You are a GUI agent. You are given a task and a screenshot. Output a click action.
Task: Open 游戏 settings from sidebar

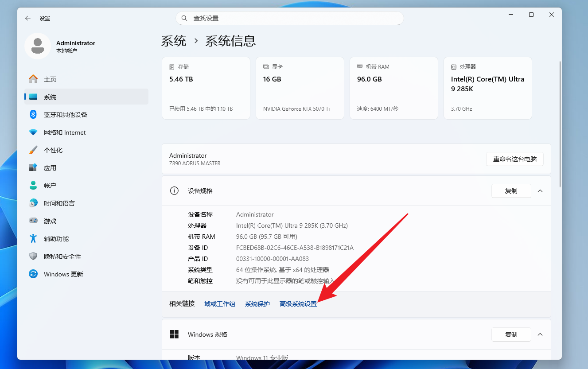(50, 221)
